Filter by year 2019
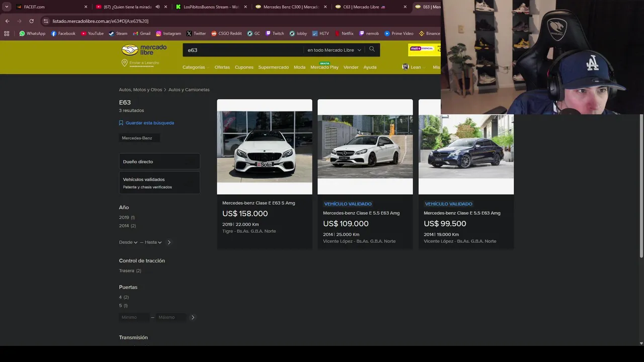 pos(127,218)
